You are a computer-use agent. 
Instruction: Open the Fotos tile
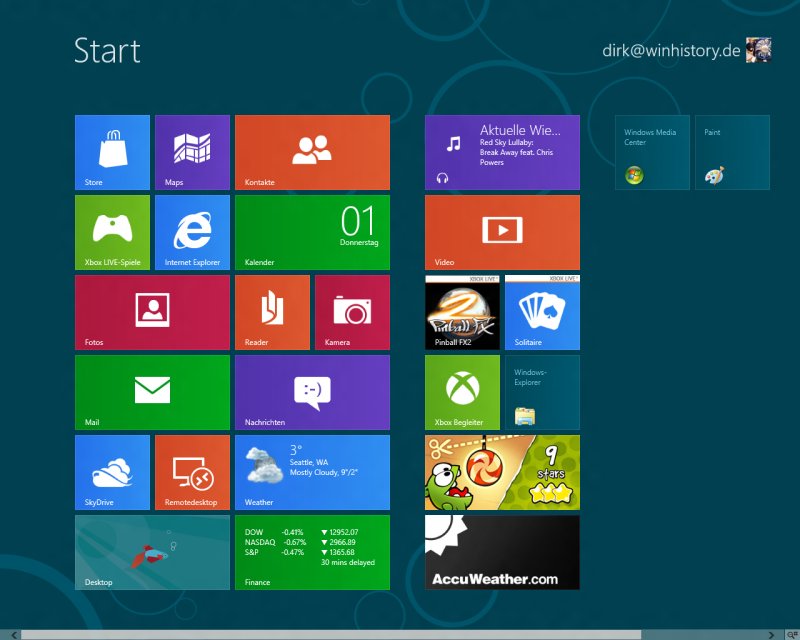(x=152, y=312)
